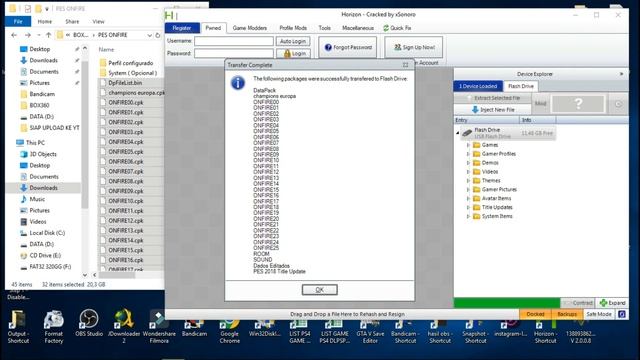This screenshot has height=360, width=640.
Task: Click the Info column header
Action: click(538, 120)
